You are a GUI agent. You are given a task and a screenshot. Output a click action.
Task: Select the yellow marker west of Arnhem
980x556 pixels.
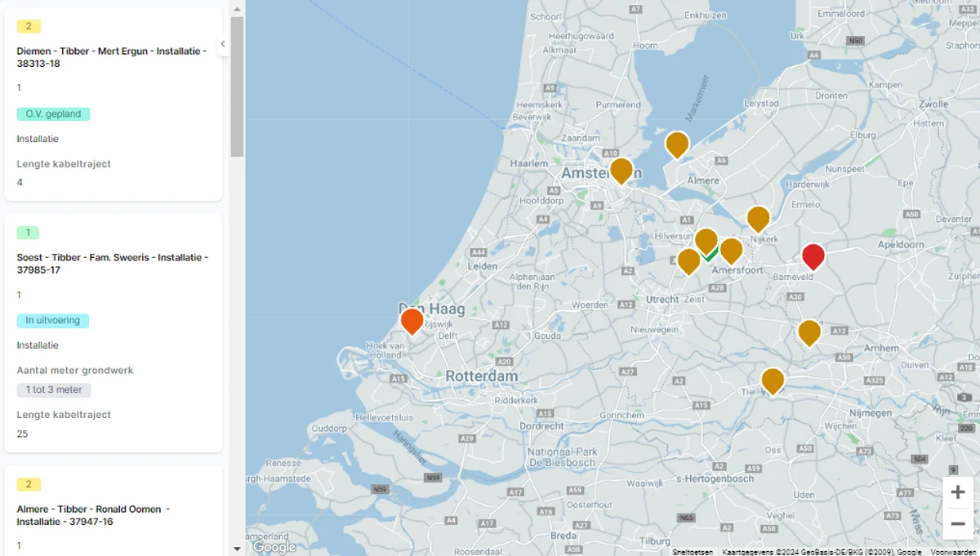coord(809,333)
